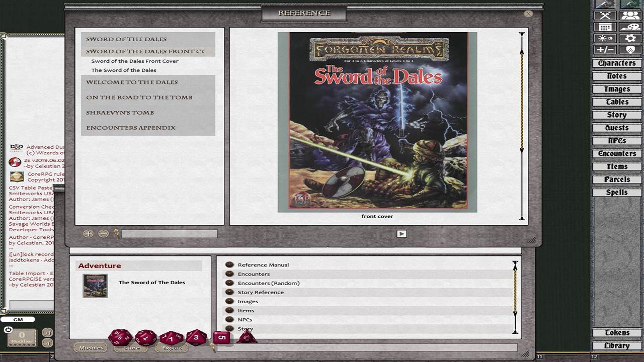Open the calendar icon

(606, 27)
